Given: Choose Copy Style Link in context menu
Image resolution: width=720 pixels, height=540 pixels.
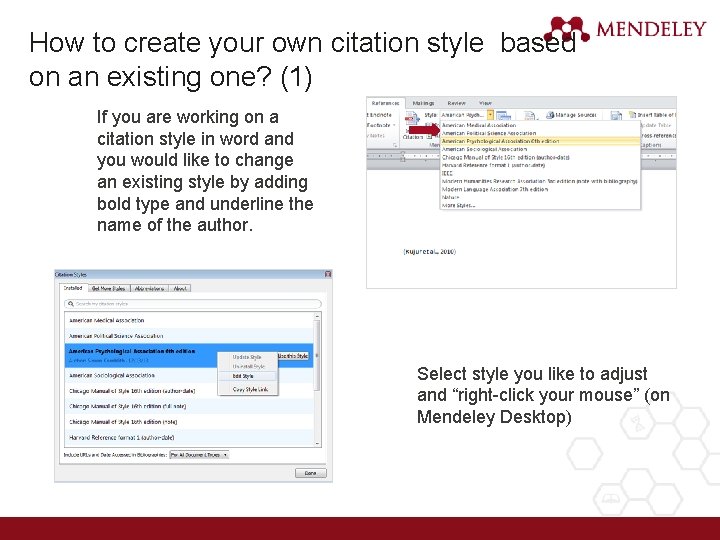Looking at the screenshot, I should [x=248, y=389].
